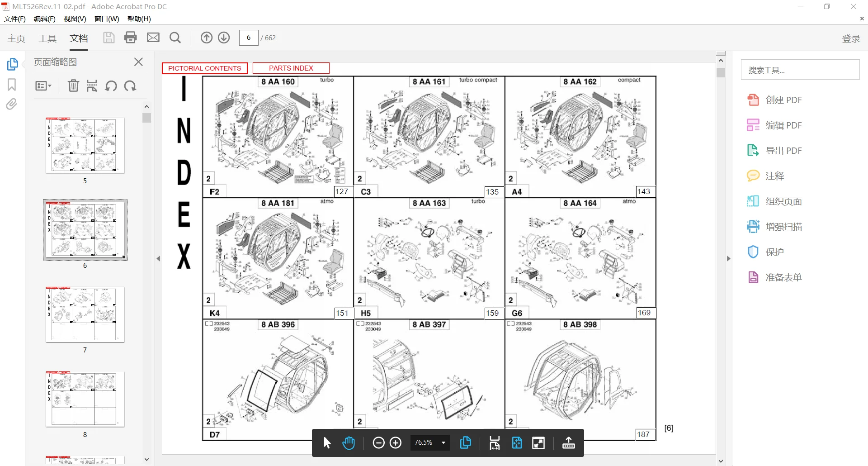Image resolution: width=868 pixels, height=466 pixels.
Task: Enter full screen mode icon
Action: click(538, 443)
